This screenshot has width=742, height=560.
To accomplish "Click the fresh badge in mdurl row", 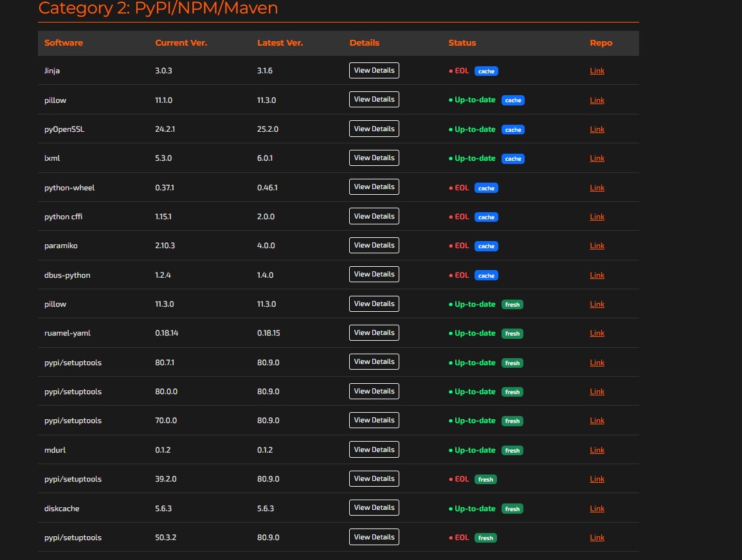I will point(512,450).
